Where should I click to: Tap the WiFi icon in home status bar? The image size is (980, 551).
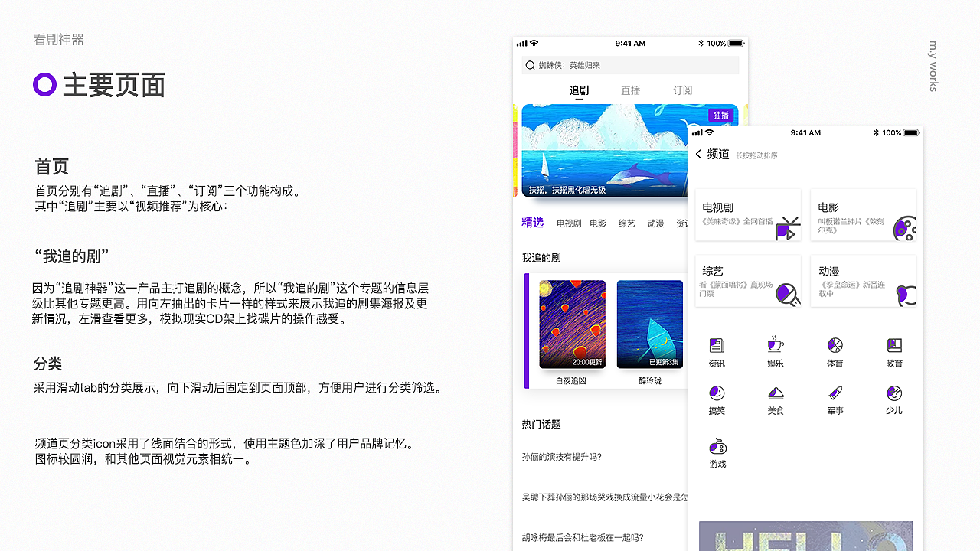pyautogui.click(x=534, y=44)
